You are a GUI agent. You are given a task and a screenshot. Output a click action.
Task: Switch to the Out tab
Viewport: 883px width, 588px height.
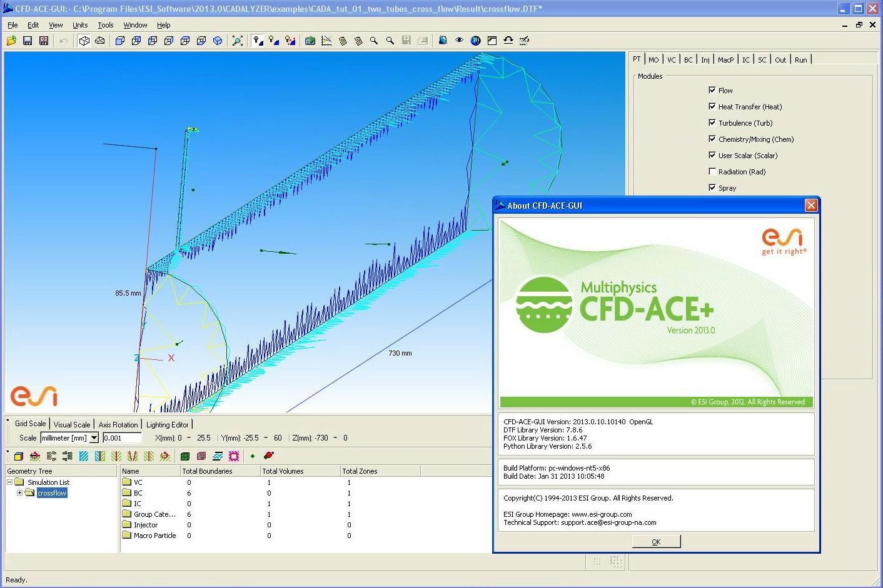[x=780, y=60]
